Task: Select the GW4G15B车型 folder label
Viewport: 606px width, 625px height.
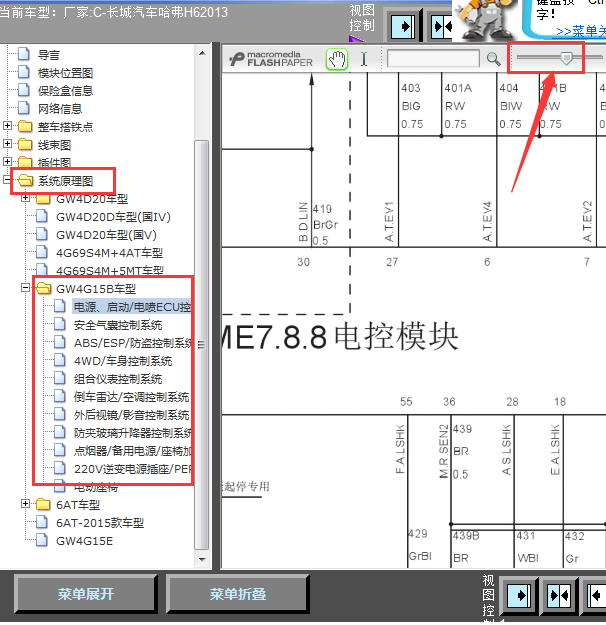Action: pyautogui.click(x=96, y=289)
